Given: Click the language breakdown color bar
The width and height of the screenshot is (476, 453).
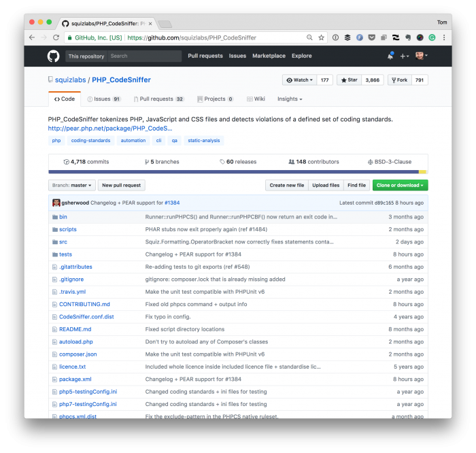Looking at the screenshot, I should [x=238, y=172].
